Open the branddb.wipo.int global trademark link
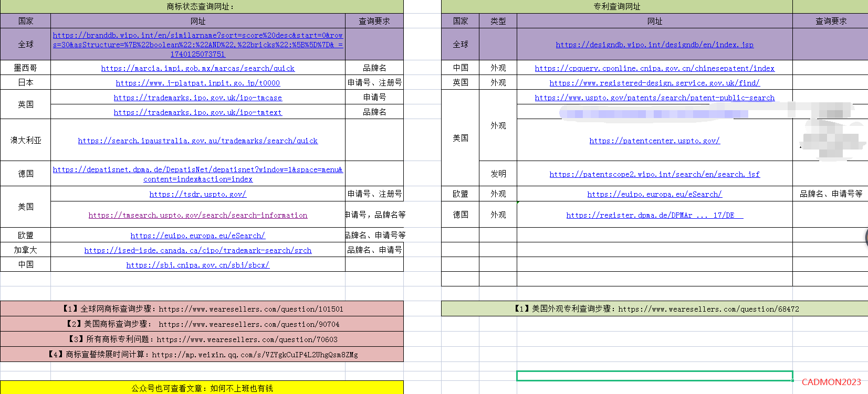 coord(197,45)
